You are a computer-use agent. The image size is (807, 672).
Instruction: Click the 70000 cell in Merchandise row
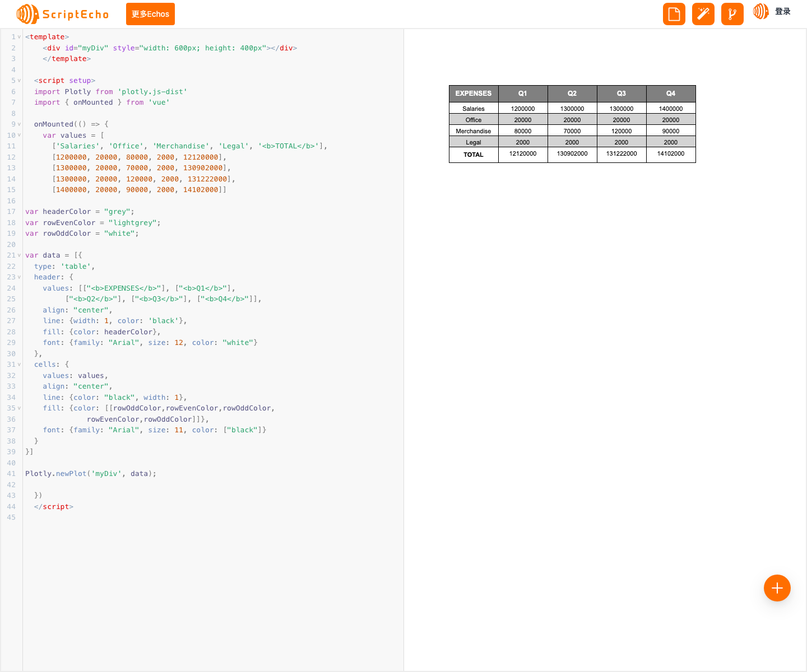click(572, 130)
